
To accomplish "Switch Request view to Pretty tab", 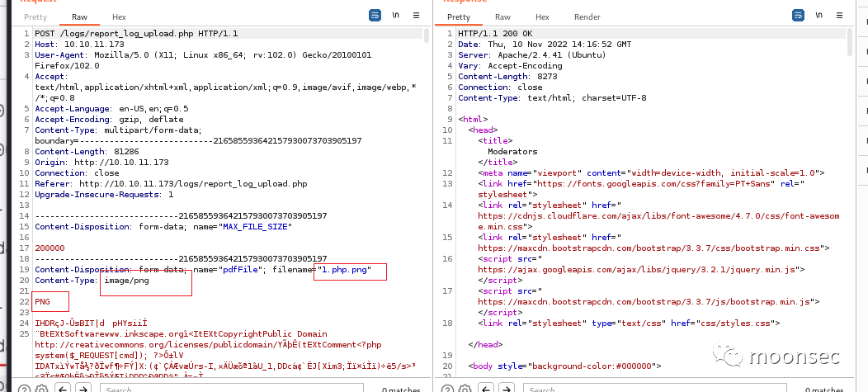I will click(35, 17).
